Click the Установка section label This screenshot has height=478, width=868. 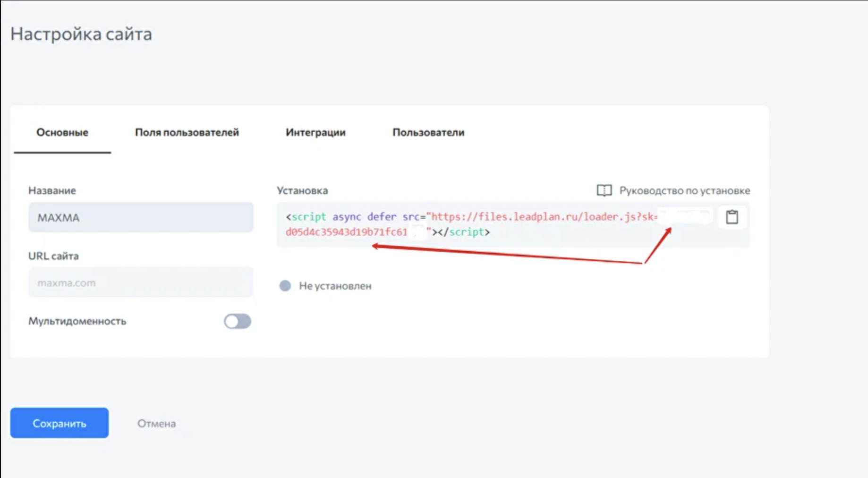coord(302,190)
